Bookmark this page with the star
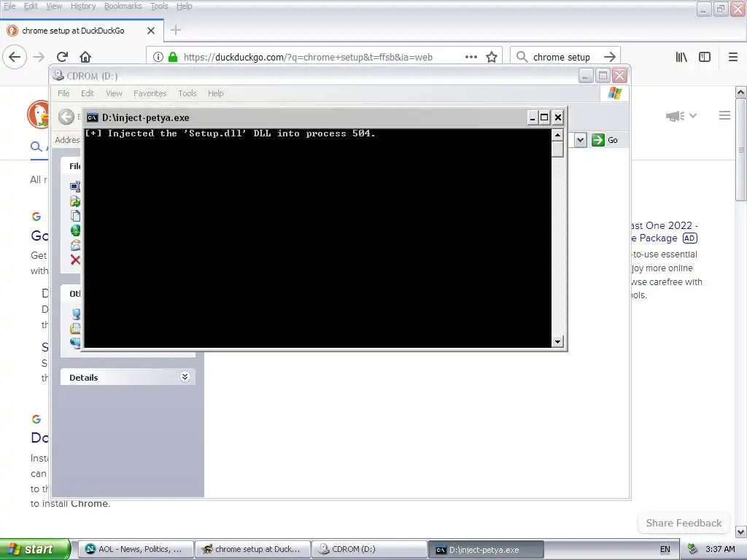The width and height of the screenshot is (747, 560). click(x=492, y=57)
